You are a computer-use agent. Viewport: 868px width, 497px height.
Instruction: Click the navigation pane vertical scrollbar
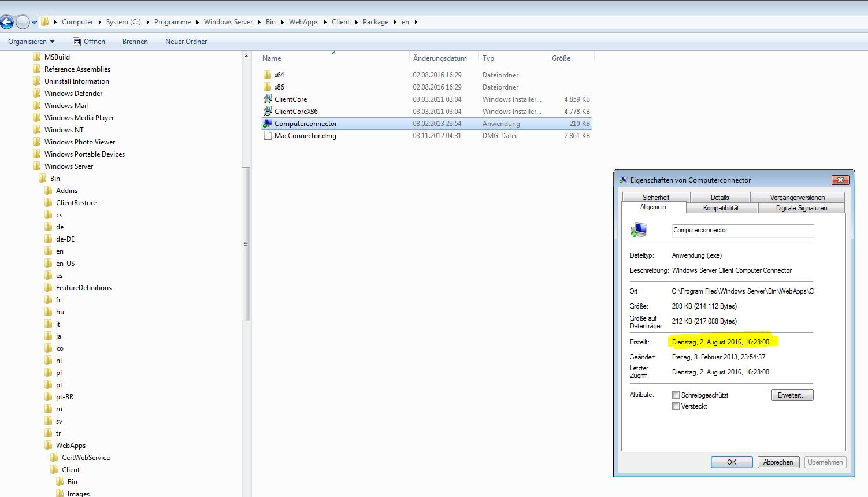[x=246, y=243]
